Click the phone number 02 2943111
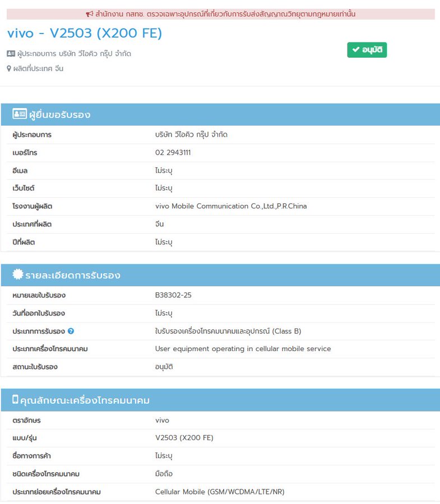The width and height of the screenshot is (440, 504). click(x=173, y=152)
